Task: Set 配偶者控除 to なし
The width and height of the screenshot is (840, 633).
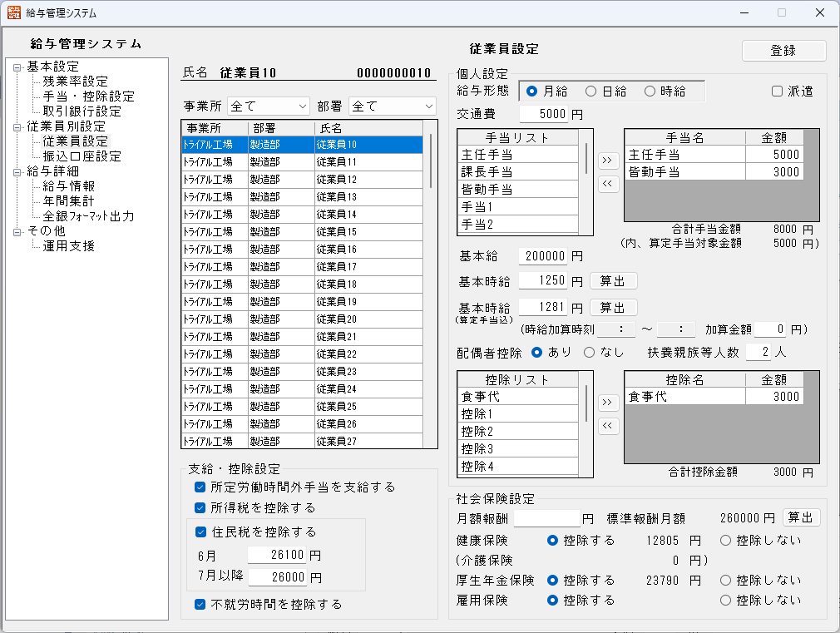Action: pos(590,352)
